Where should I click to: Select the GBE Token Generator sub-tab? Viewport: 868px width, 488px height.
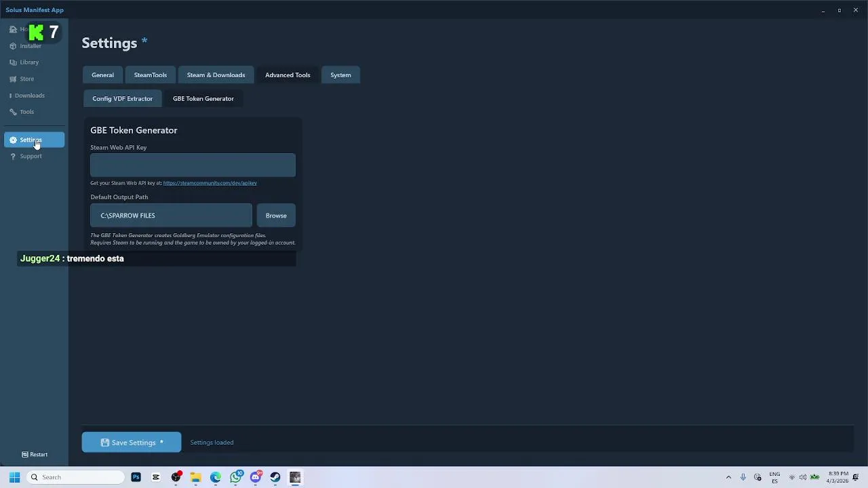(203, 98)
